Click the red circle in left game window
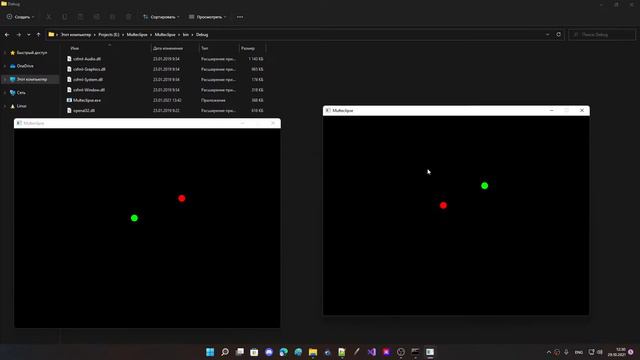 click(182, 198)
